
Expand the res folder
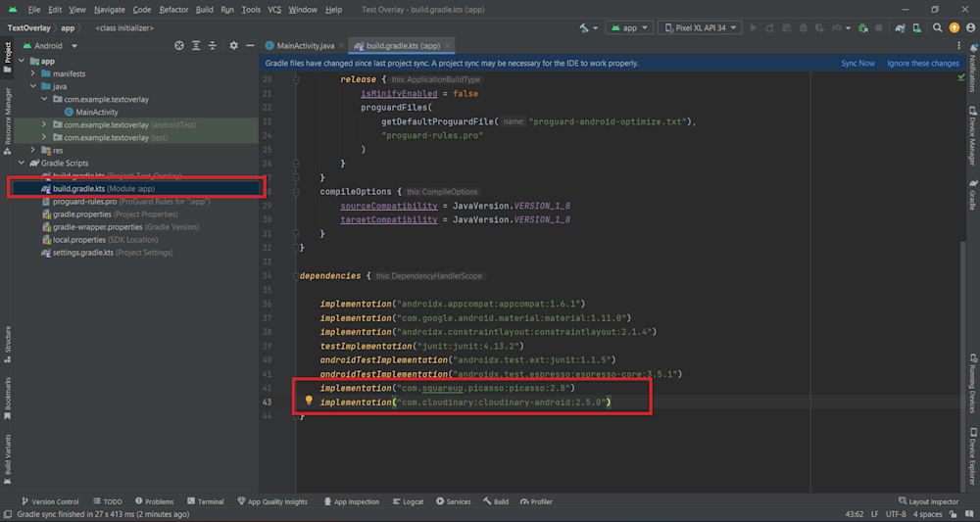coord(33,151)
